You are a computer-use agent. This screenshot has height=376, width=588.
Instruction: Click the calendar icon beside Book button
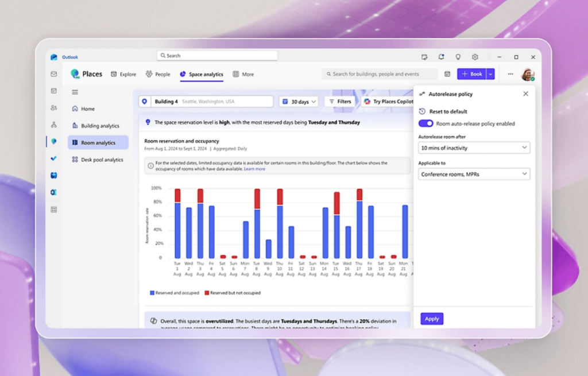(447, 74)
